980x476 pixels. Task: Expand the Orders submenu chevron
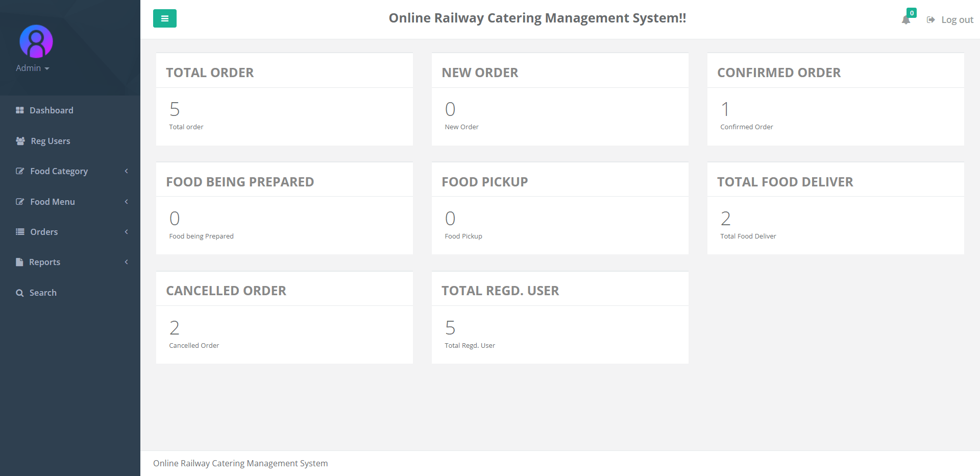126,232
